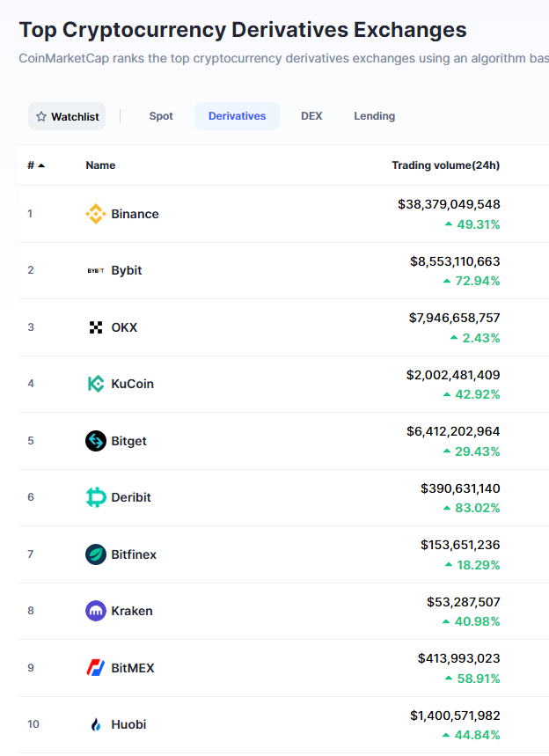The height and width of the screenshot is (756, 549).
Task: Open the Watchlist button
Action: click(x=67, y=116)
